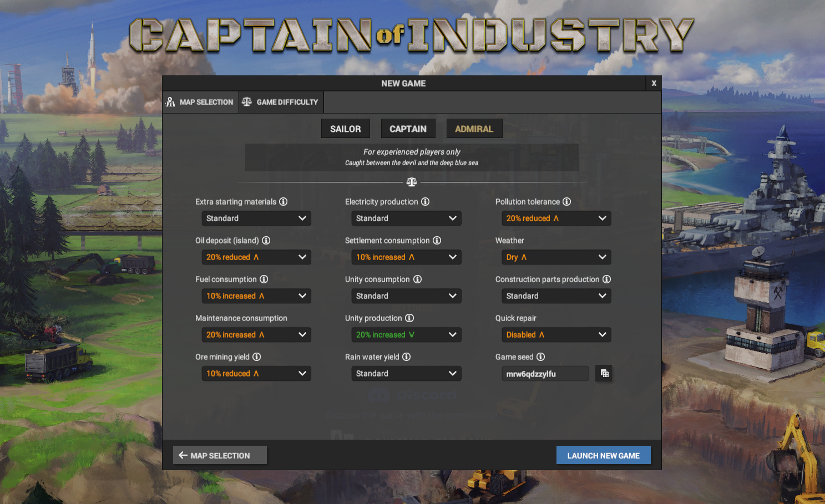Viewport: 825px width, 504px height.
Task: Click info icon next to Pollution tolerance
Action: [566, 202]
